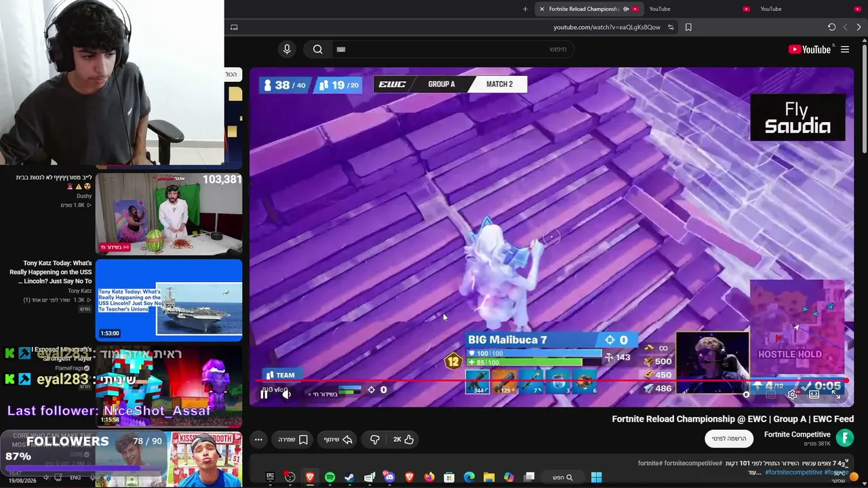The image size is (868, 488).
Task: Open the YouTube hamburger guide menu
Action: click(845, 49)
